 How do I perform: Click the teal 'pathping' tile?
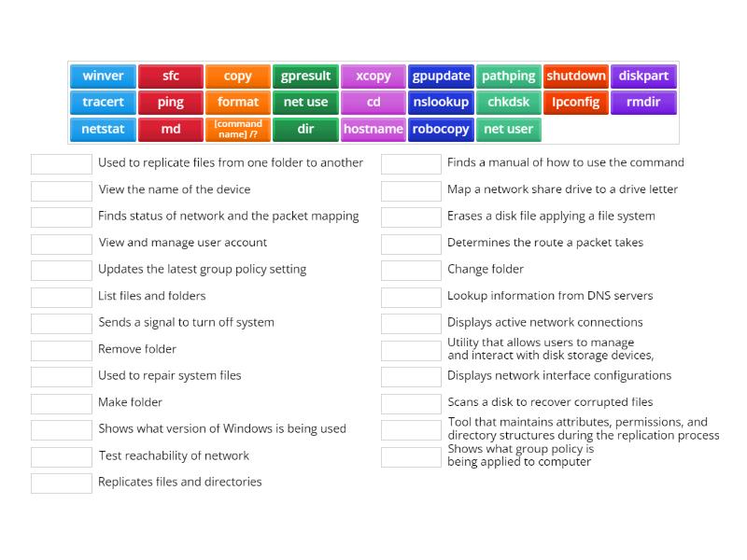508,77
